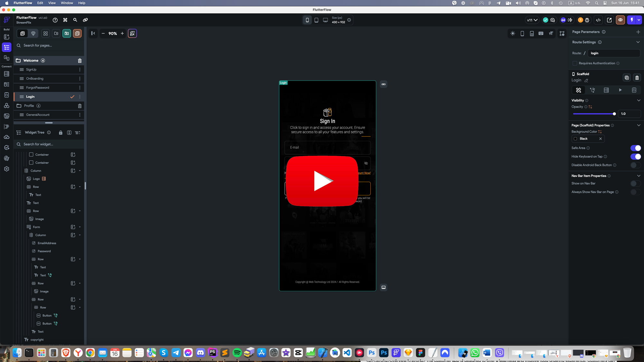This screenshot has width=644, height=362.
Task: Select the OnBoarding page in the Welcome folder
Action: click(34, 78)
